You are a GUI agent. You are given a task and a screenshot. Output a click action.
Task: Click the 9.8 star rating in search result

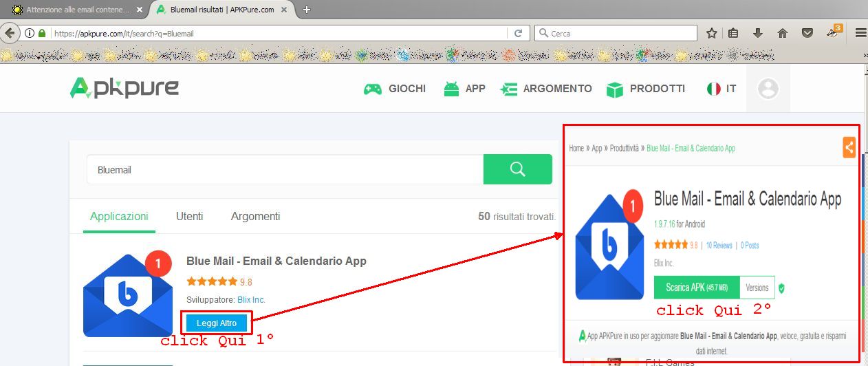219,281
